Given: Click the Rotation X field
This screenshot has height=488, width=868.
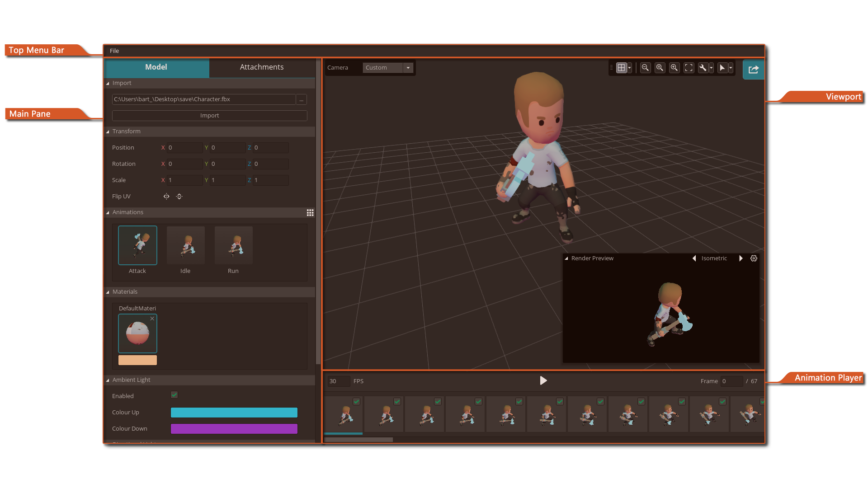Looking at the screenshot, I should pos(185,164).
